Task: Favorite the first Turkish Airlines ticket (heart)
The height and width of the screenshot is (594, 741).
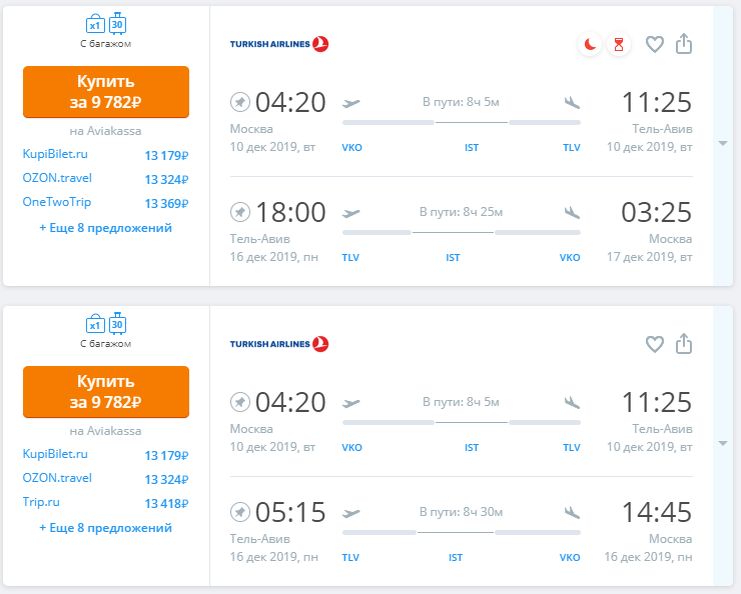Action: pos(655,44)
